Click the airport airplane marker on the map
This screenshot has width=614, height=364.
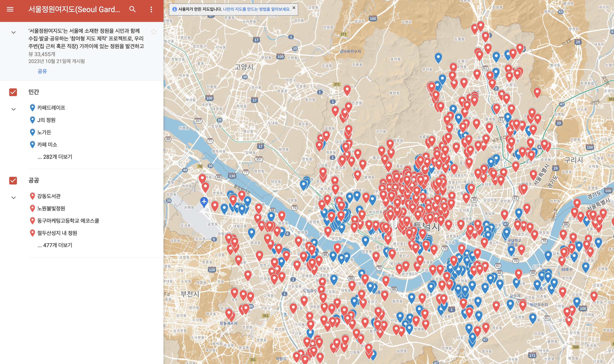(x=204, y=201)
